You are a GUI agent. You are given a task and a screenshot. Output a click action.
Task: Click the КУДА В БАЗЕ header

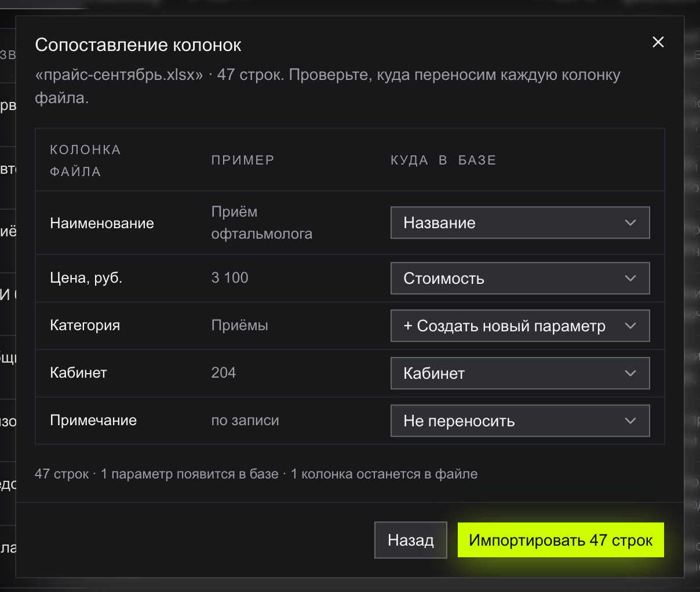click(x=443, y=160)
